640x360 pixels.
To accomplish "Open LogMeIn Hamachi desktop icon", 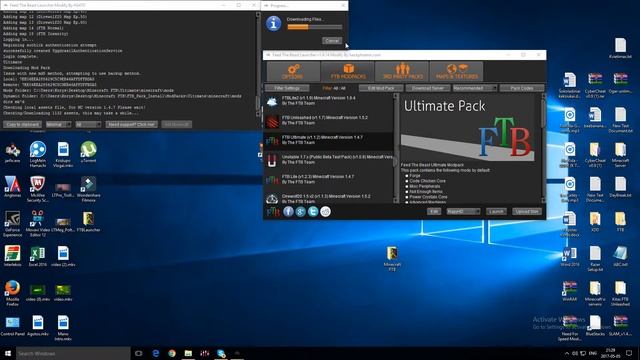I will pyautogui.click(x=38, y=153).
